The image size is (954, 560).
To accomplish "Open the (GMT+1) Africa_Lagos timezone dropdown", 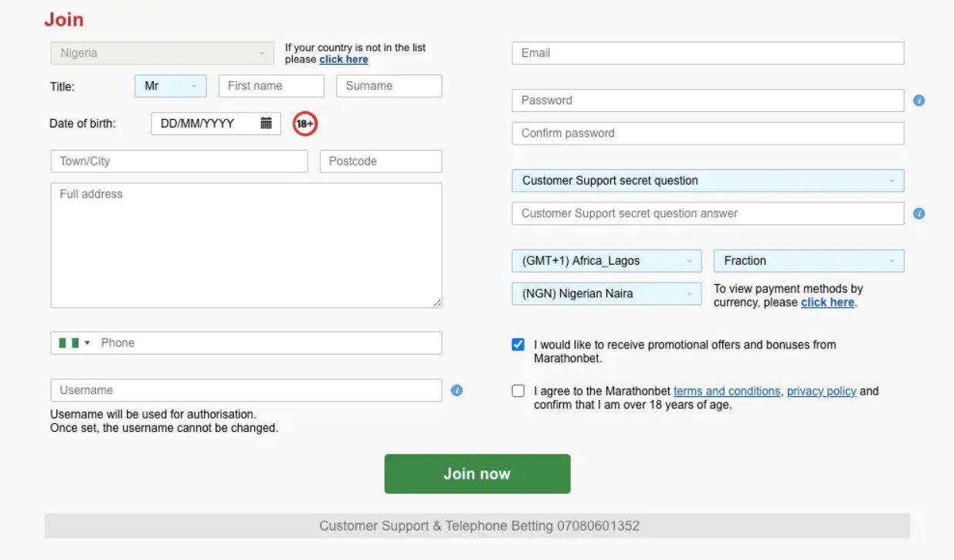I will point(606,261).
